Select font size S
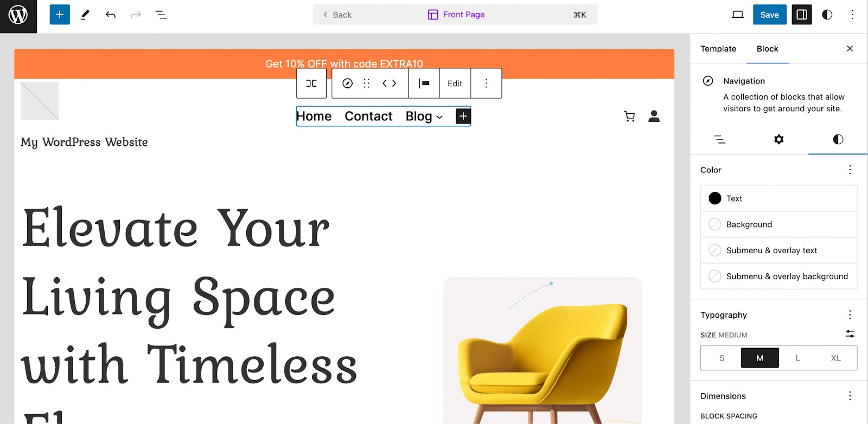The height and width of the screenshot is (424, 868). tap(722, 358)
